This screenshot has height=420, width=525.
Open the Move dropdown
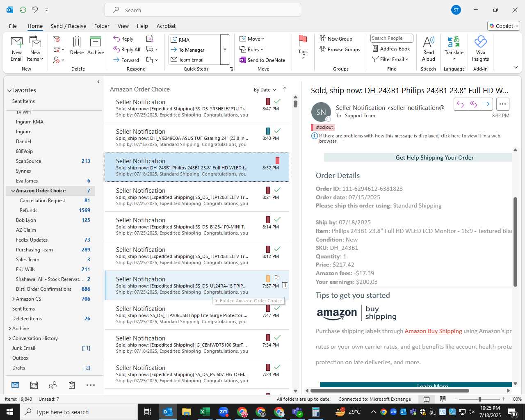click(x=252, y=39)
